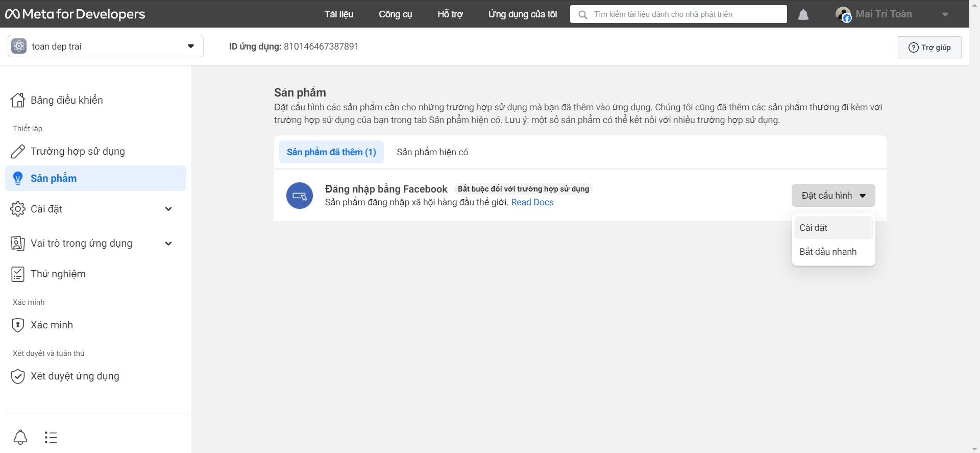
Task: Click the badge icon for Vai trò trong ứng dụng
Action: (18, 243)
